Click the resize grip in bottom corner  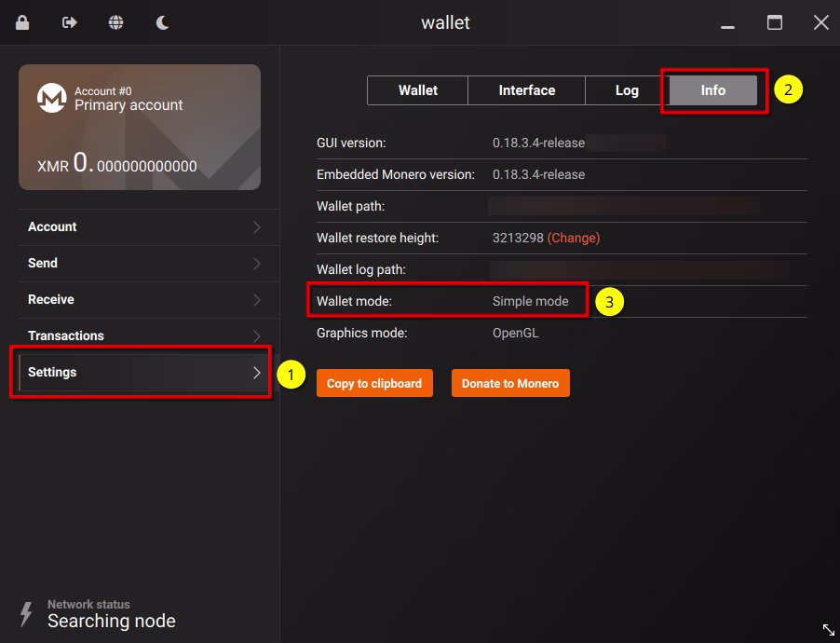(828, 631)
